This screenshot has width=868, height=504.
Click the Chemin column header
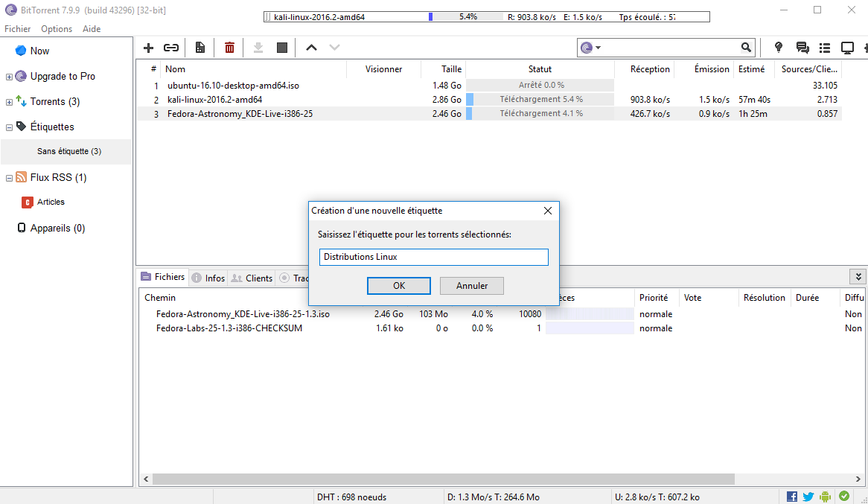click(160, 298)
